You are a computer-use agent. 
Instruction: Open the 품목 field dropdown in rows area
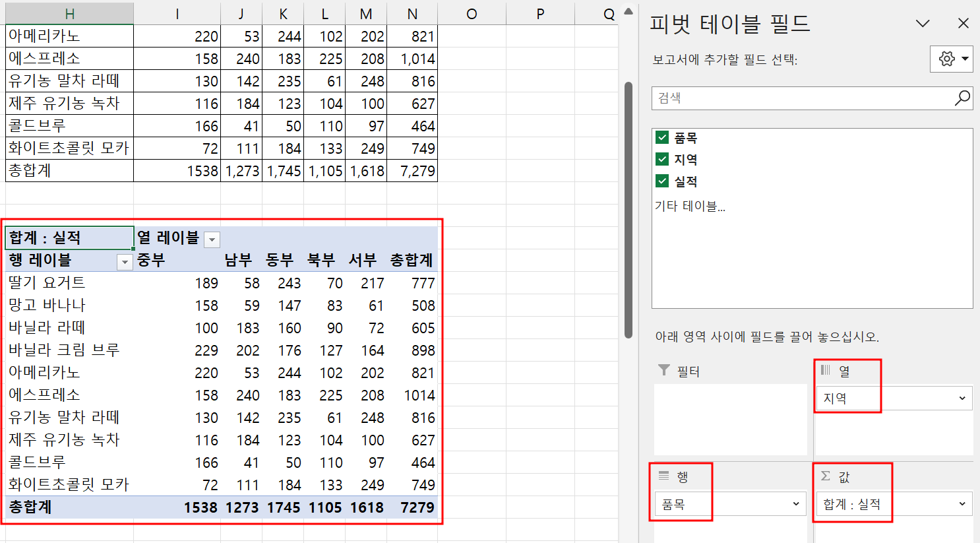796,504
